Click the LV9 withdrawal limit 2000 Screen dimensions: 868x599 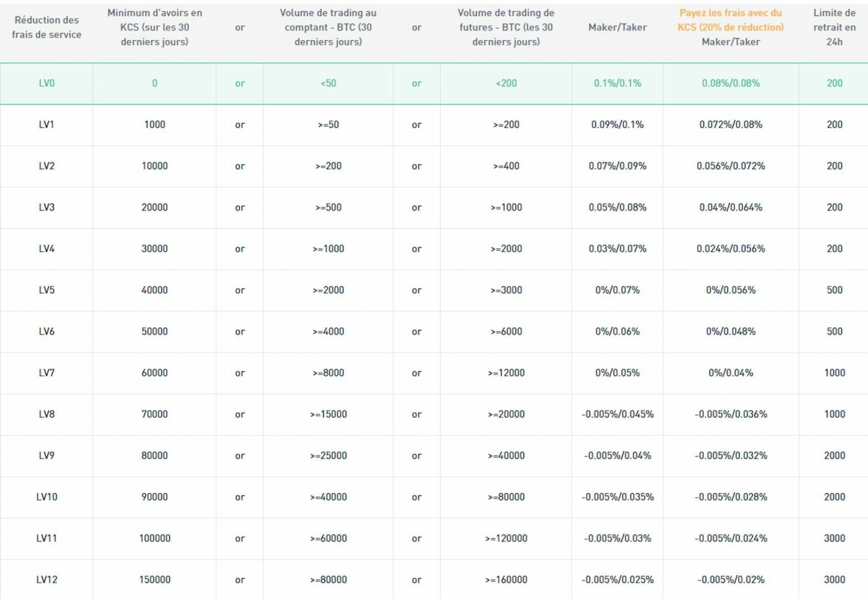pyautogui.click(x=835, y=455)
